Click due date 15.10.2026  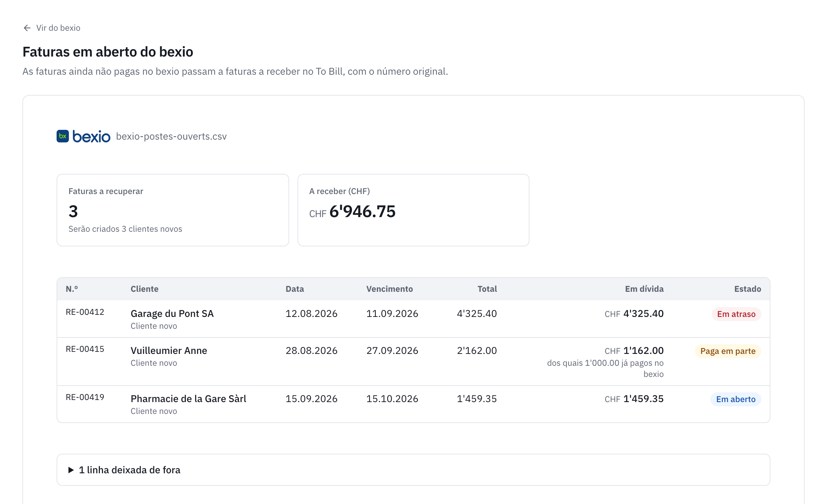pyautogui.click(x=392, y=399)
